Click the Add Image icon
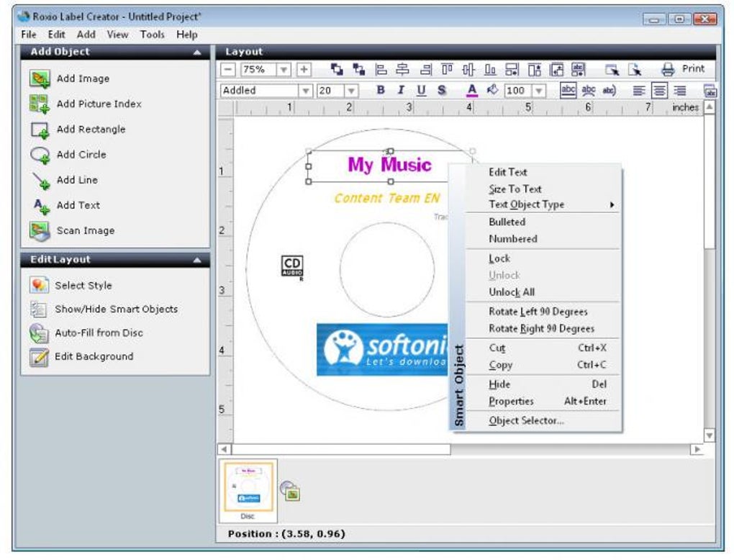Screen dimensions: 734x560 pos(40,78)
